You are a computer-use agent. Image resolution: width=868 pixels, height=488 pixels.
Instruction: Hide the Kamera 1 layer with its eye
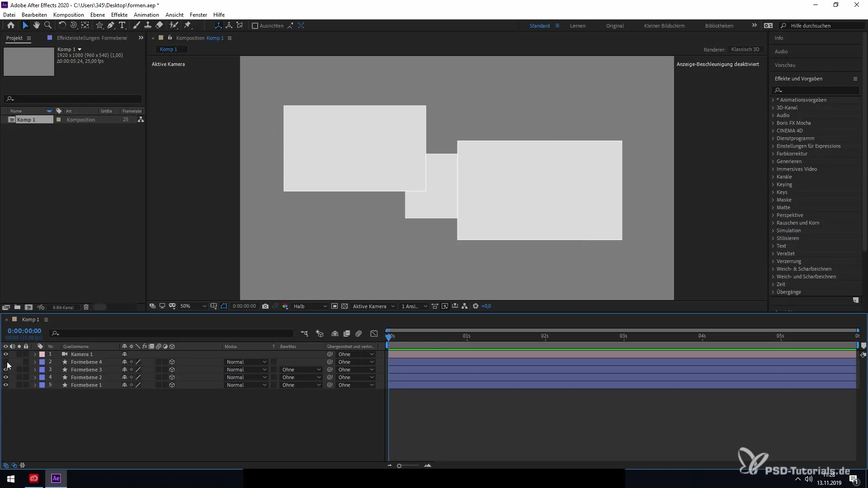[6, 354]
